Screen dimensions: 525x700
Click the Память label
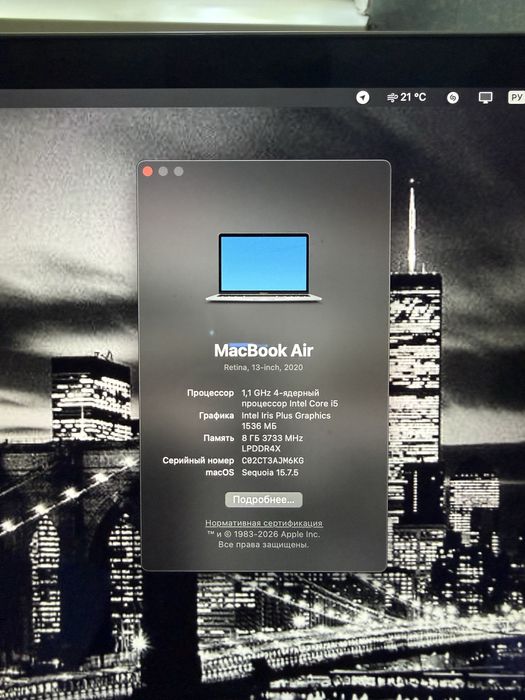[219, 438]
